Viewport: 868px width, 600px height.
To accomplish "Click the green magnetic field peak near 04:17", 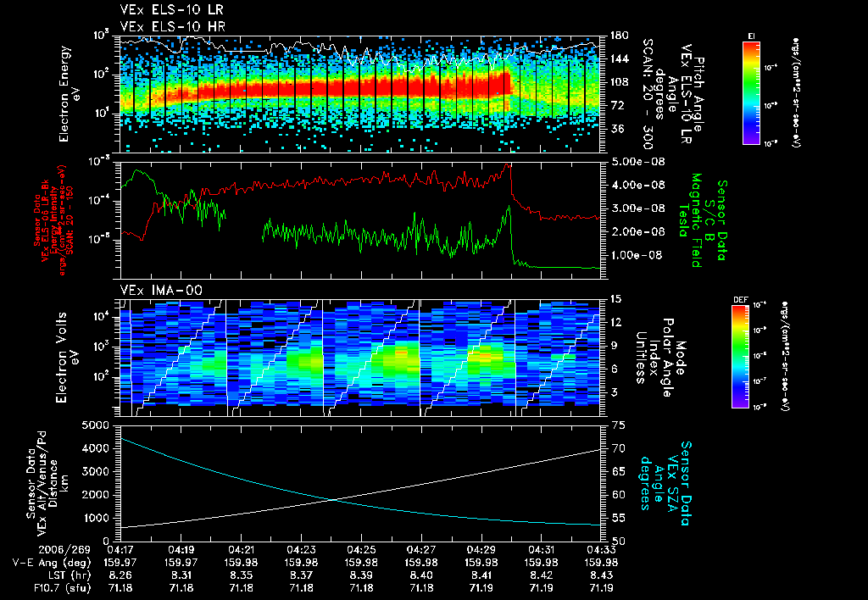I will (137, 171).
